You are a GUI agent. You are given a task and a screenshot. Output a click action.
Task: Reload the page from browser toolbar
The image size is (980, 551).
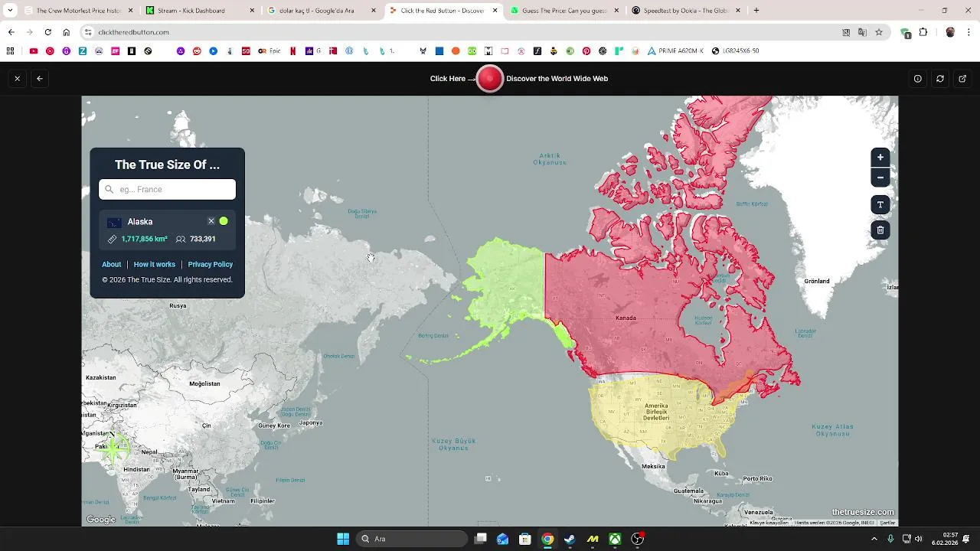pyautogui.click(x=47, y=32)
